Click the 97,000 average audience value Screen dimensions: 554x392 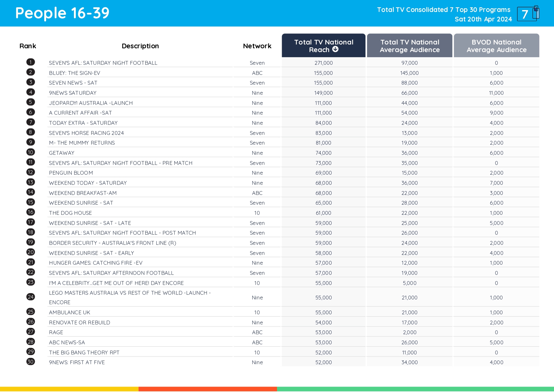click(x=410, y=63)
